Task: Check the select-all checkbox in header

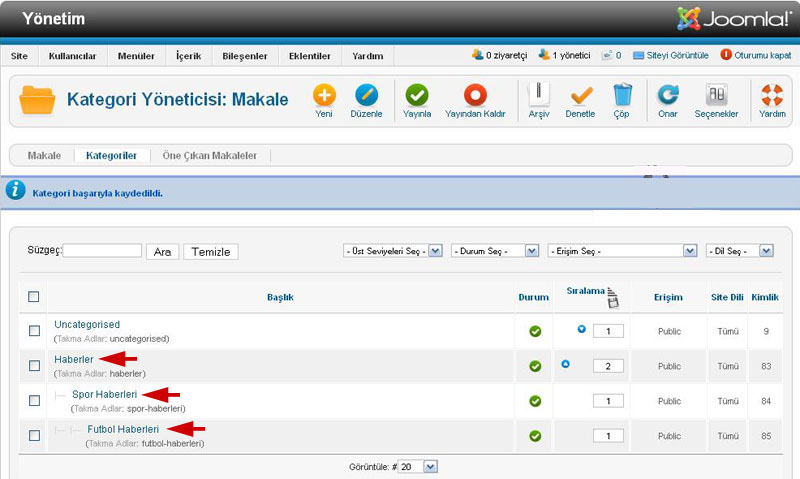Action: 34,297
